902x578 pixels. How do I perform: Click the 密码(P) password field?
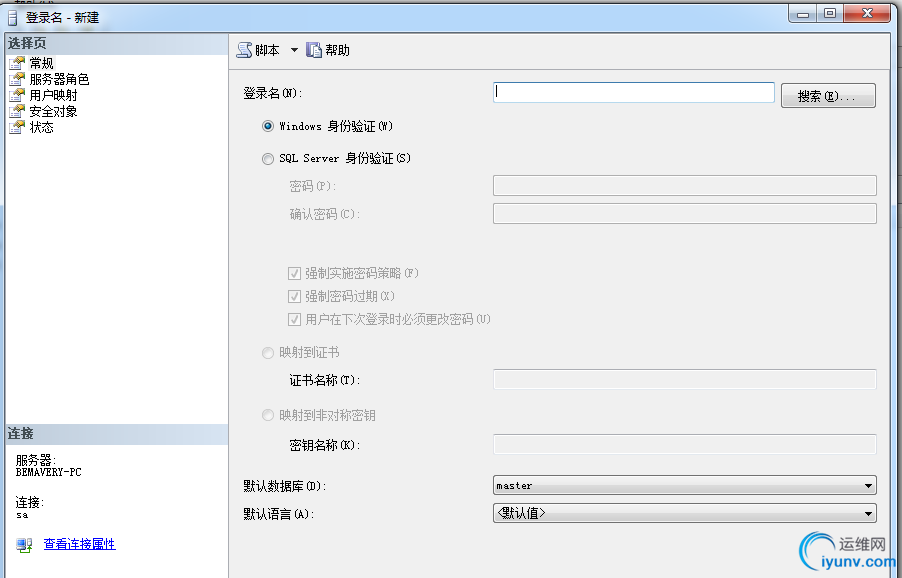click(685, 185)
